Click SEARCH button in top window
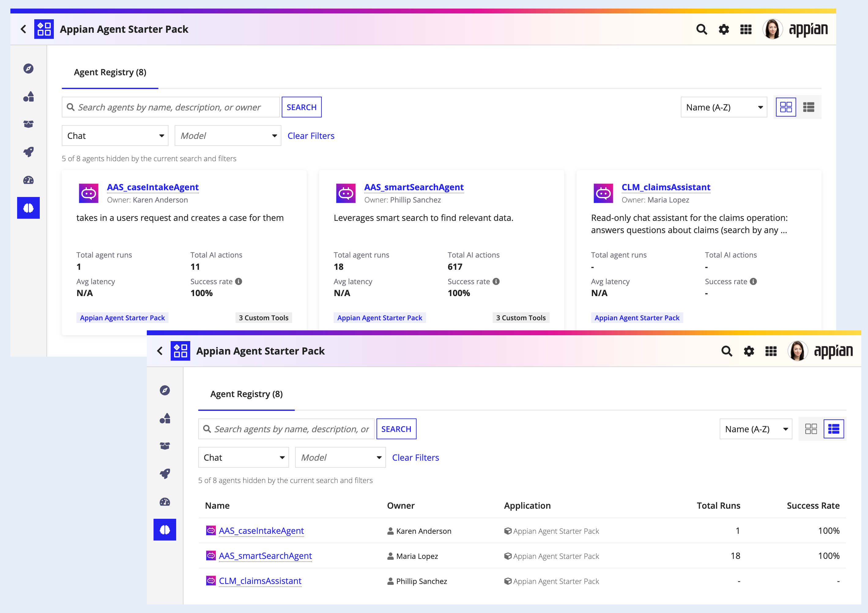This screenshot has height=613, width=868. coord(302,107)
